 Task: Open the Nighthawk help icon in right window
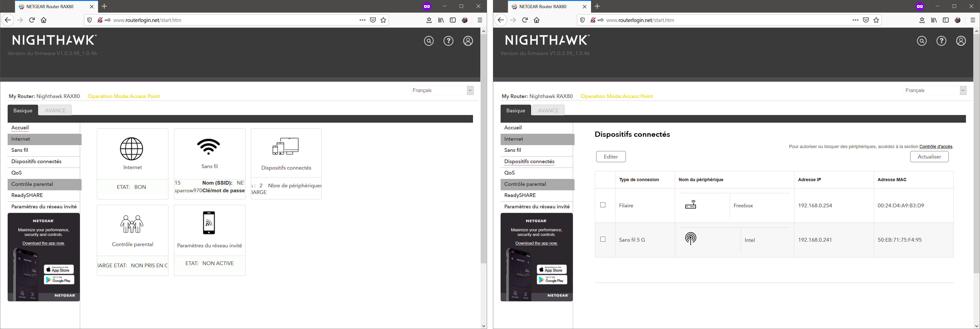tap(941, 41)
